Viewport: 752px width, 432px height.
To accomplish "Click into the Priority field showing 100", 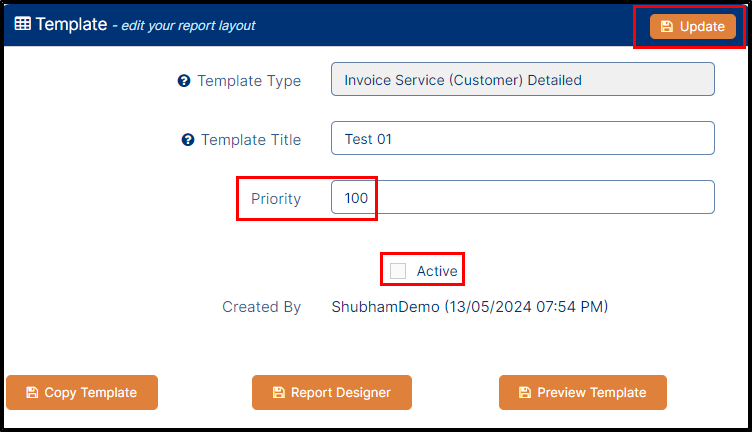I will [x=523, y=197].
